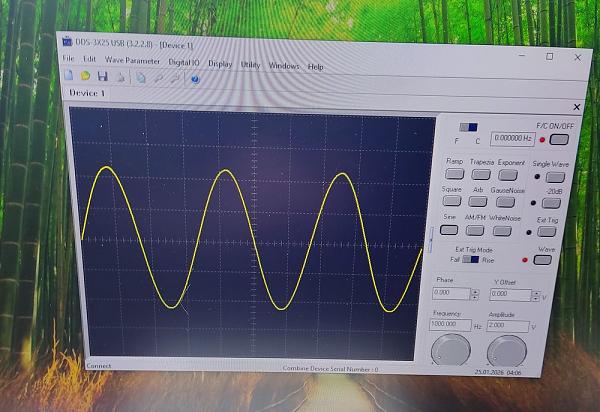
Task: Click the Copy toolbar icon
Action: [x=141, y=77]
